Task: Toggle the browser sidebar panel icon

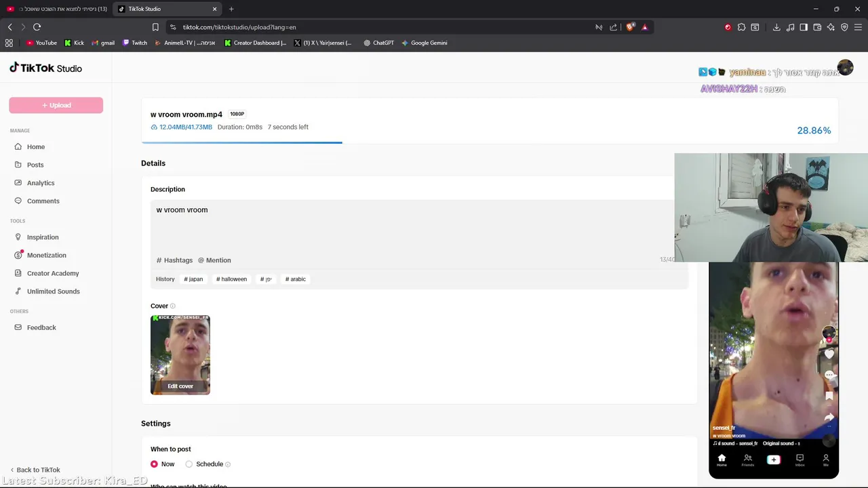Action: [804, 27]
